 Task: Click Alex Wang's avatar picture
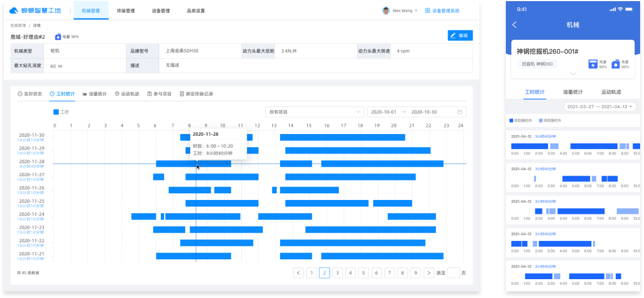(x=386, y=11)
